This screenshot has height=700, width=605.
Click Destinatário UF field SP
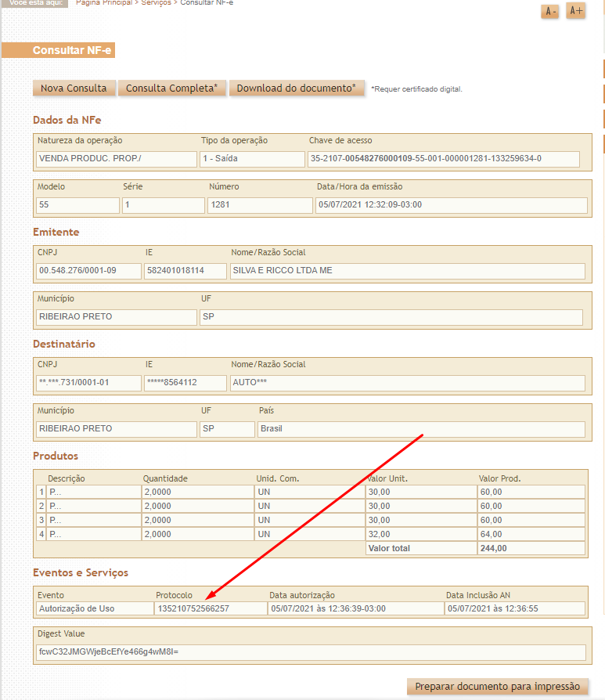(x=227, y=429)
